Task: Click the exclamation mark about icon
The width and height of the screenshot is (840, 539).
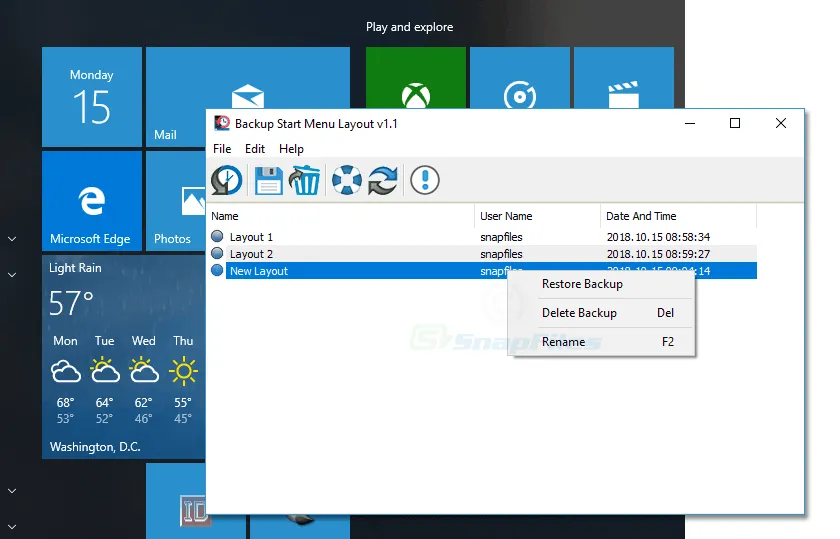Action: (425, 180)
